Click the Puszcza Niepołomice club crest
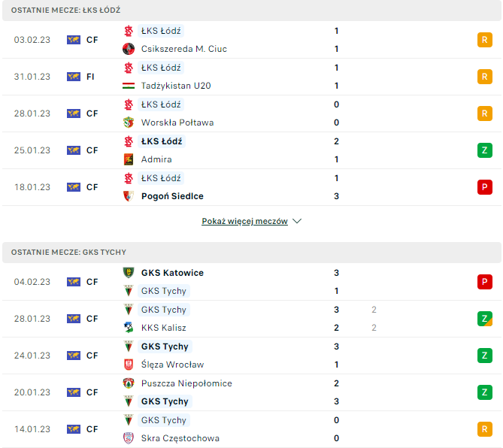Viewport: 503px width, 448px height. click(x=128, y=383)
